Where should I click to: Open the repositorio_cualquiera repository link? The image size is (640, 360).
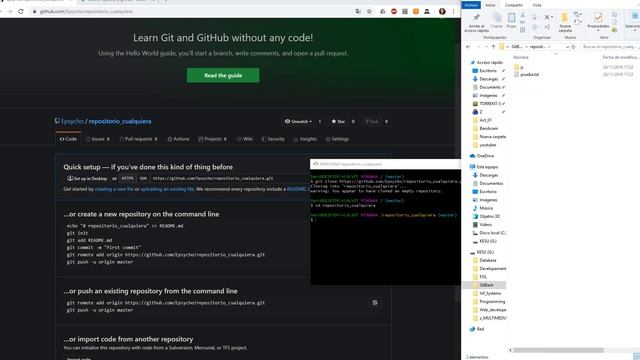click(120, 121)
